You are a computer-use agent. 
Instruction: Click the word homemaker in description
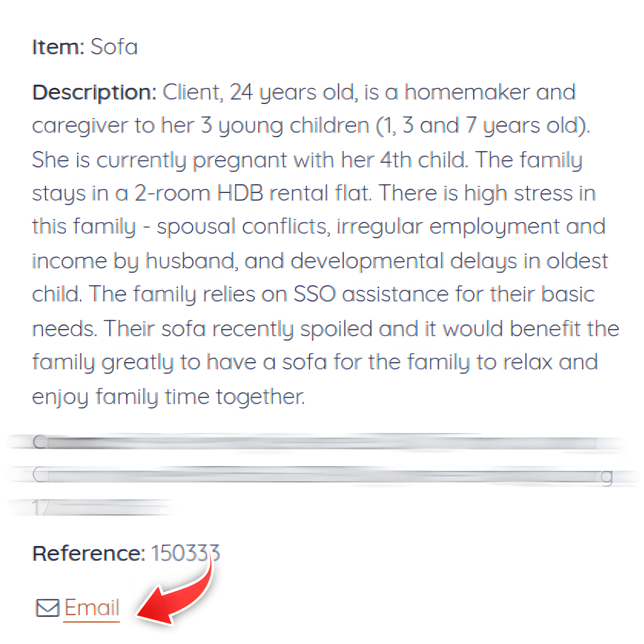[467, 93]
